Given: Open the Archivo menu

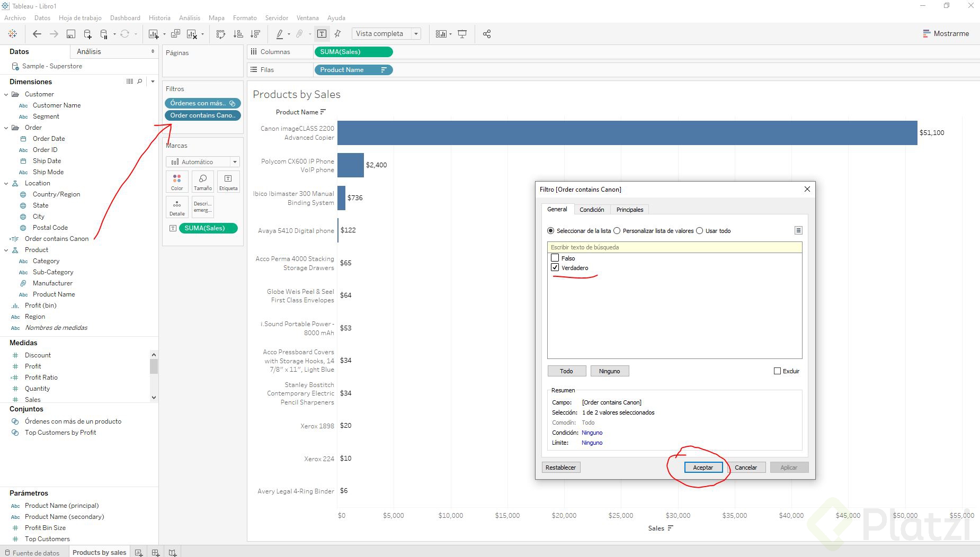Looking at the screenshot, I should tap(15, 18).
